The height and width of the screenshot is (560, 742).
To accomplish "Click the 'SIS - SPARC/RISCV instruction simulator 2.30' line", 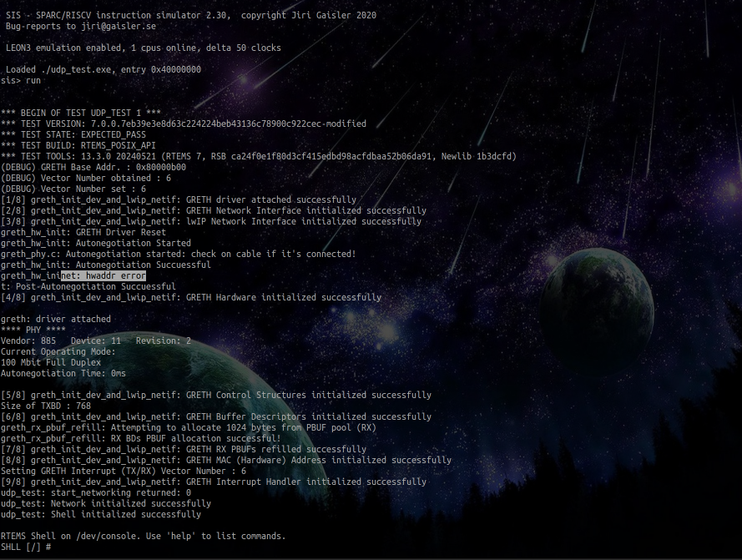I will pos(191,15).
